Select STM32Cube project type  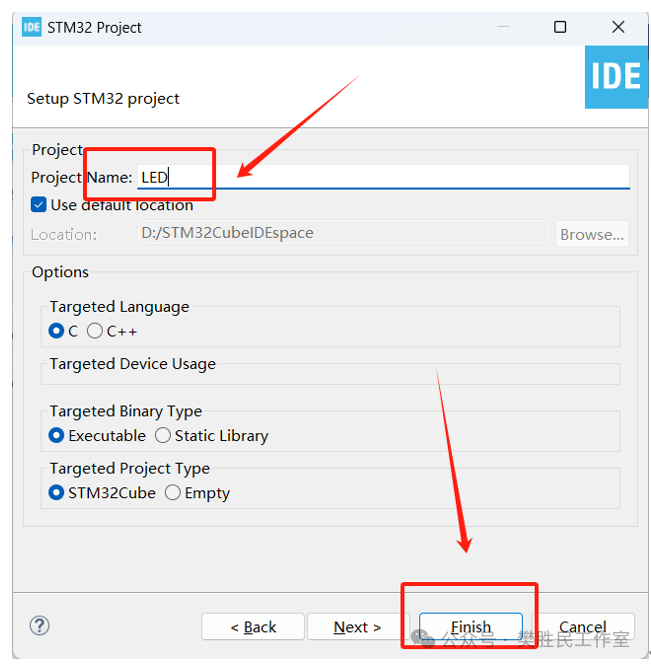pos(56,493)
